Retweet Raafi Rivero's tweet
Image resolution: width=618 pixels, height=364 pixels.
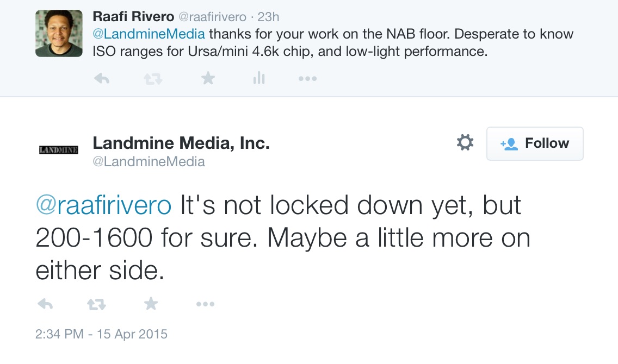point(153,79)
